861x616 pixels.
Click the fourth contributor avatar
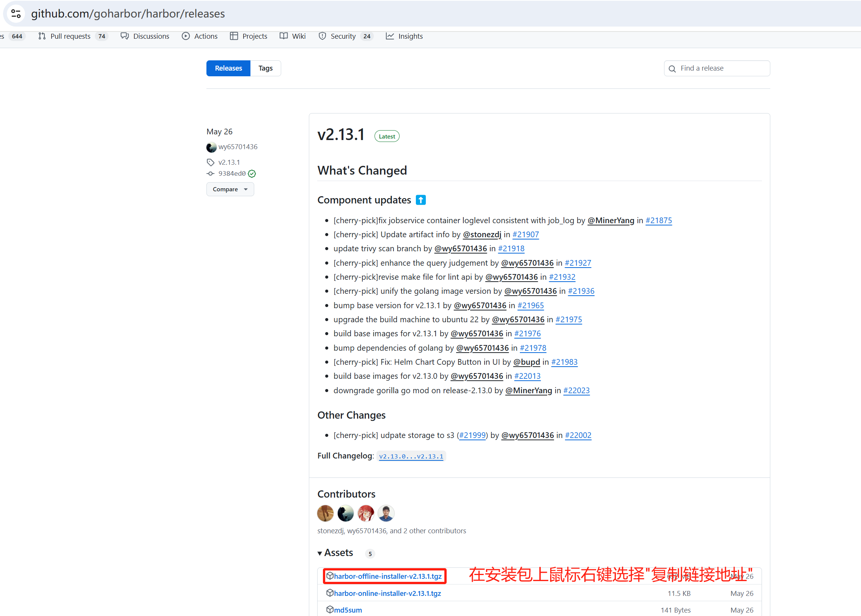[x=386, y=514]
